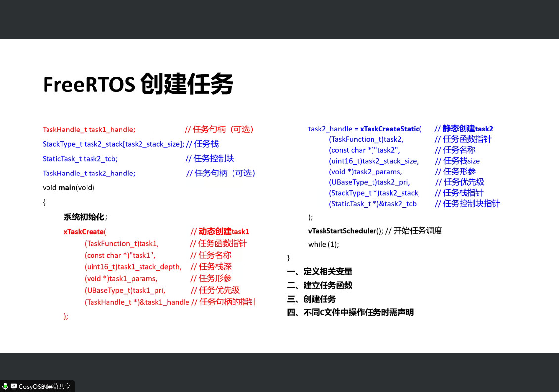Screen dimensions: 559x392
Task: Click 'TaskHandle_t task1_handle;' line
Action: 89,130
